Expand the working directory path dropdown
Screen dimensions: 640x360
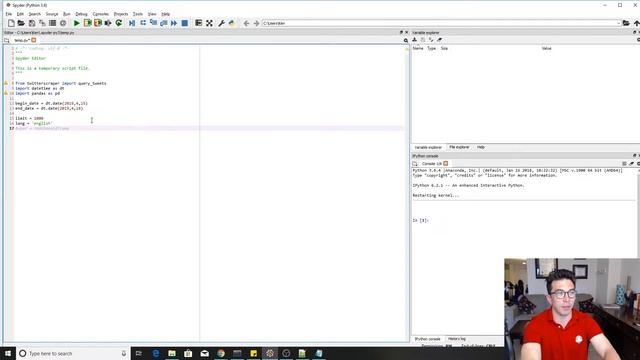pyautogui.click(x=619, y=23)
